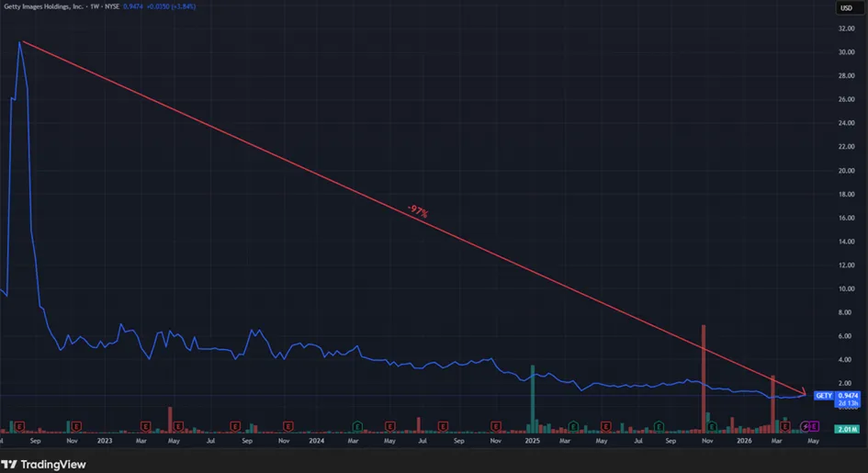Image resolution: width=868 pixels, height=473 pixels.
Task: Click the red earnings marker at May 2024
Action: (x=390, y=426)
